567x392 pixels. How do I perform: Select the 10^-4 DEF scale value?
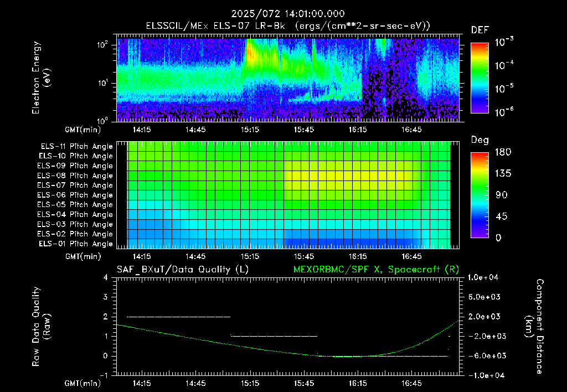[x=504, y=65]
